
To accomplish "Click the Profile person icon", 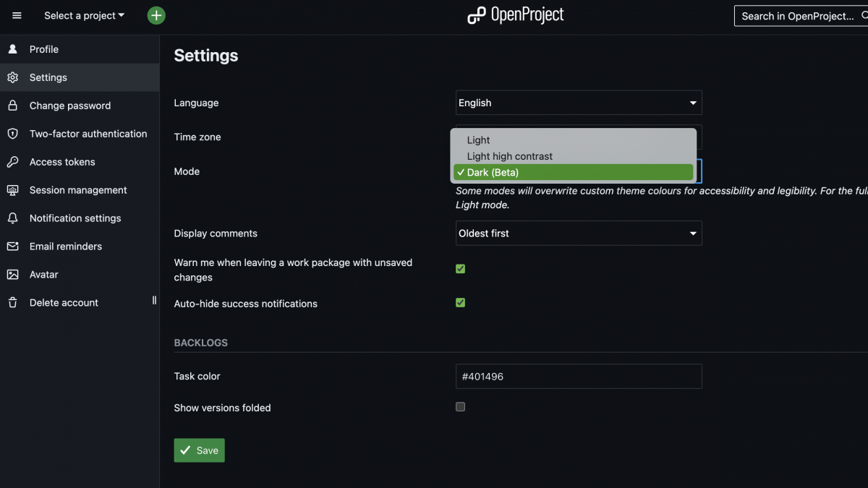I will 12,49.
